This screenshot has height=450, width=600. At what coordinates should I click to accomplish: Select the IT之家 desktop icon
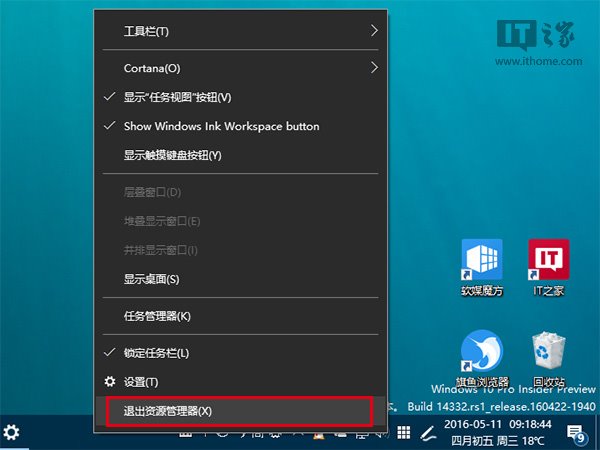coord(548,263)
